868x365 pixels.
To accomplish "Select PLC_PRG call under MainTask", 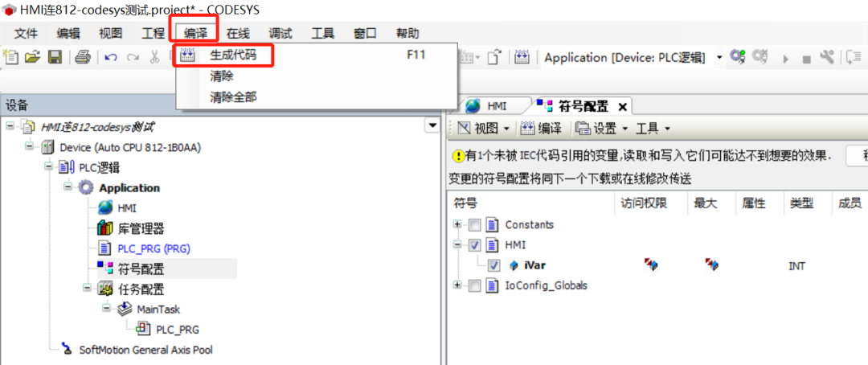I will (x=177, y=330).
